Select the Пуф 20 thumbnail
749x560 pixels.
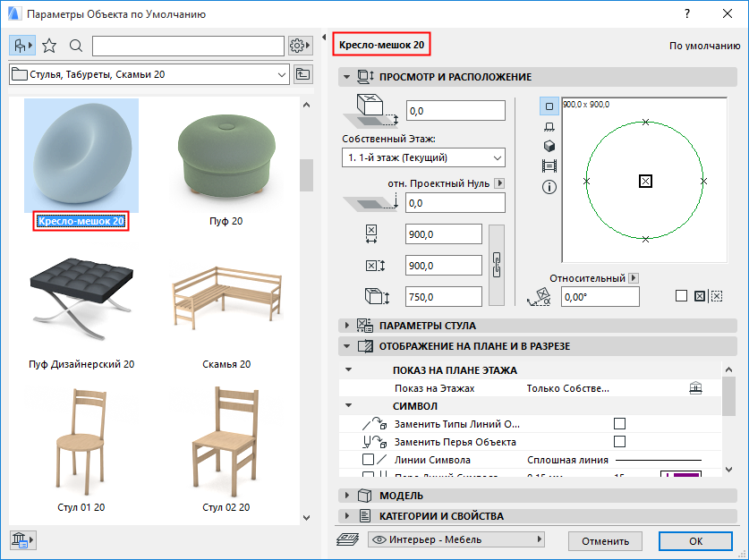click(x=226, y=156)
